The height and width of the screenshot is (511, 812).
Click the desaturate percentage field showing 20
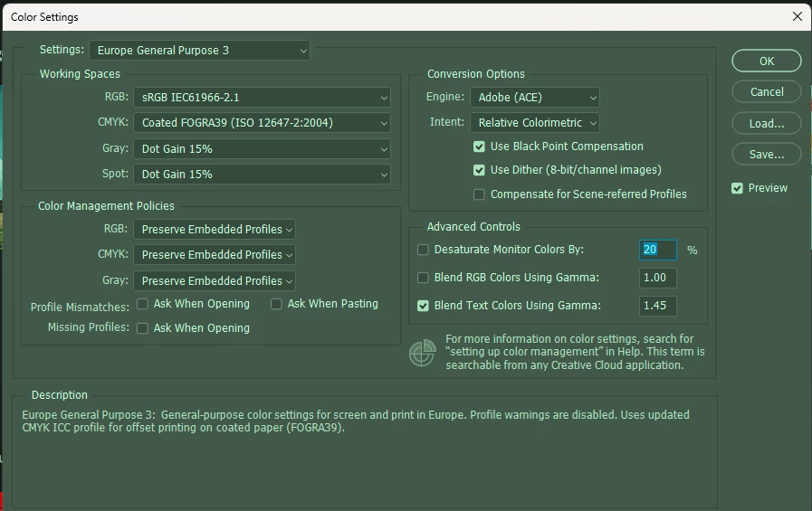tap(658, 250)
